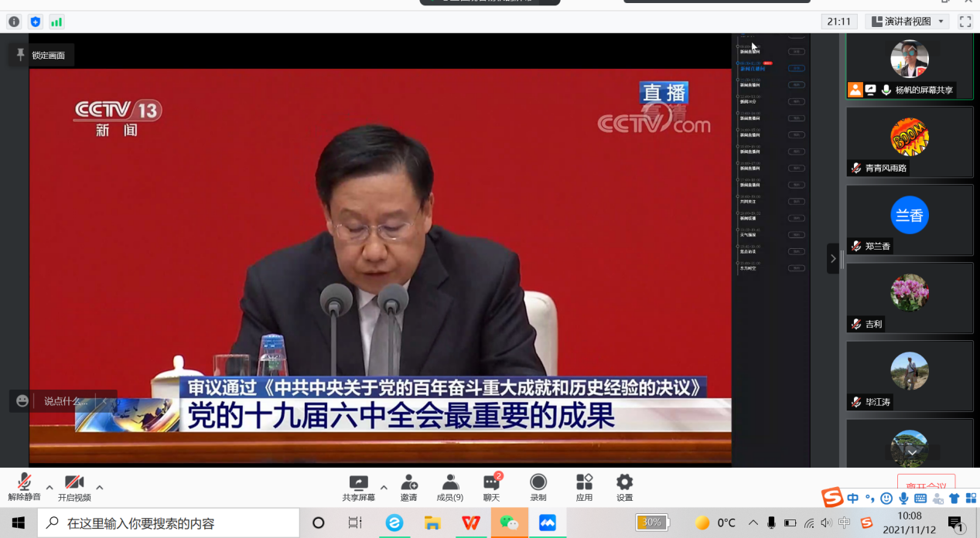Expand audio options arrow beside 解除静音
The image size is (980, 538).
pyautogui.click(x=50, y=488)
